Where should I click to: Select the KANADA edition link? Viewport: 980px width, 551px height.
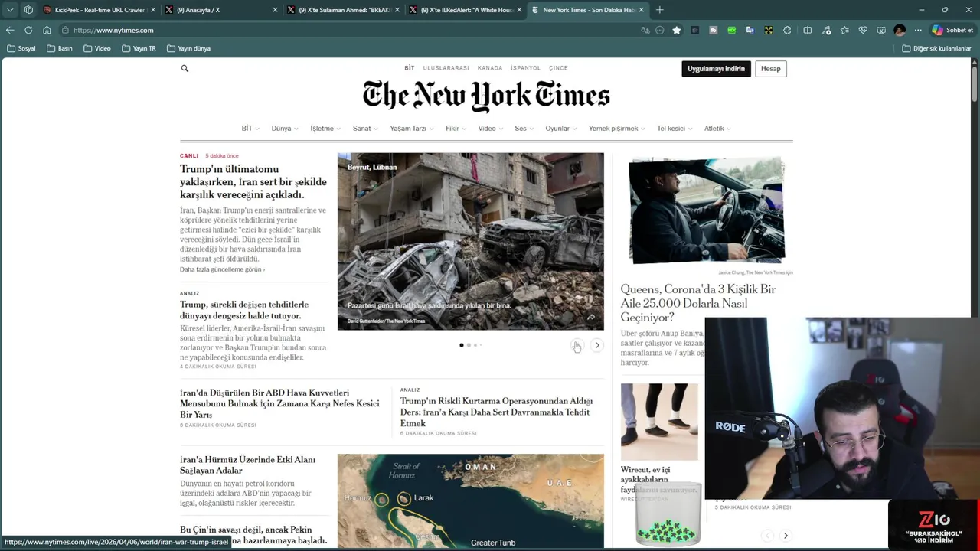[x=490, y=68]
